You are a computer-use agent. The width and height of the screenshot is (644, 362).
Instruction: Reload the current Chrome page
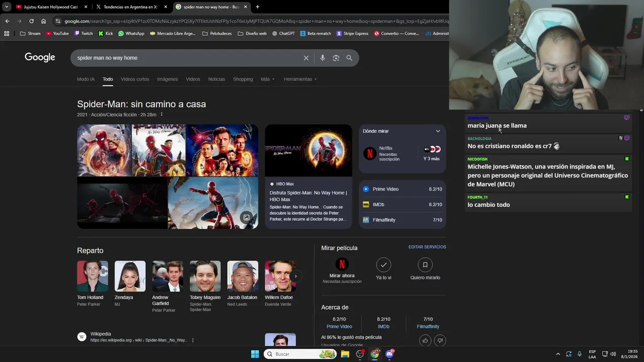click(31, 21)
